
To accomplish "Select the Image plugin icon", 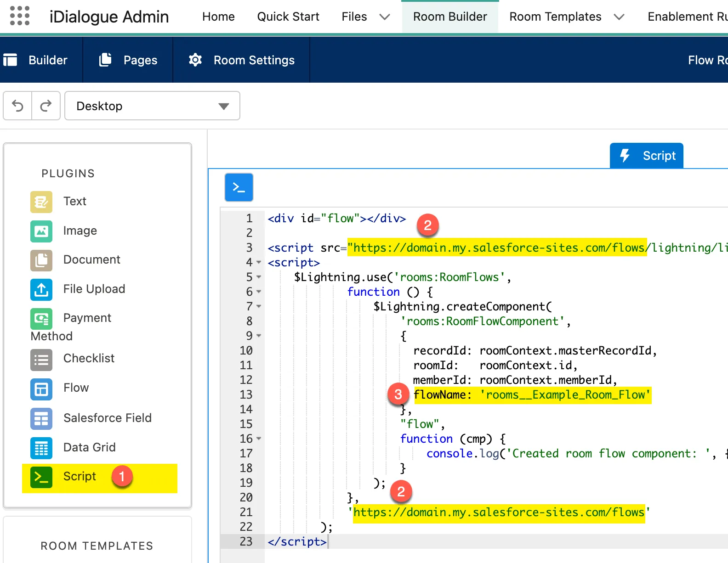I will (41, 231).
